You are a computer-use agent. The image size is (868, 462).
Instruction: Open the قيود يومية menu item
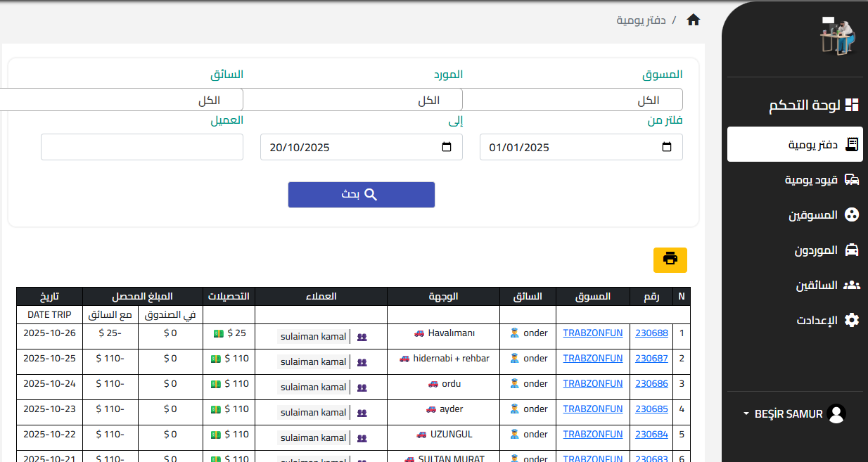[795, 179]
